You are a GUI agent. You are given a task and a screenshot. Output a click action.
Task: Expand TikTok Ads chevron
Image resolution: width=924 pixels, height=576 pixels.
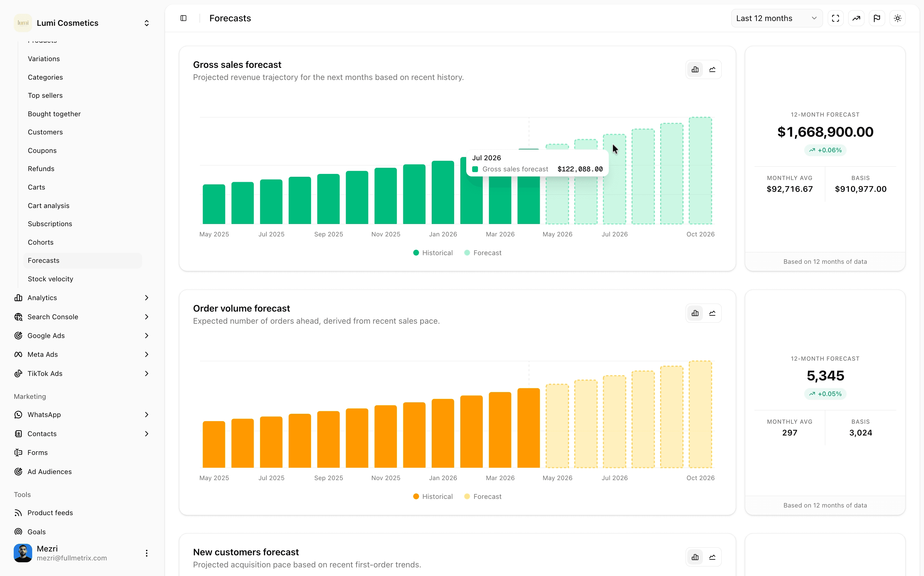coord(147,374)
